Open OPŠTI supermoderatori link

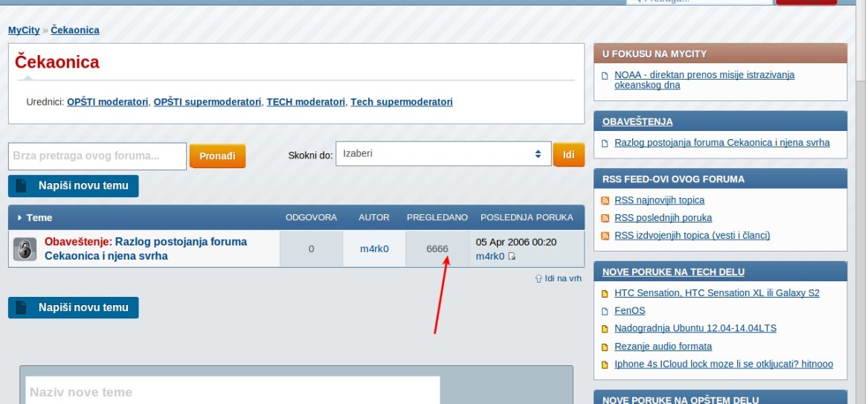[207, 102]
